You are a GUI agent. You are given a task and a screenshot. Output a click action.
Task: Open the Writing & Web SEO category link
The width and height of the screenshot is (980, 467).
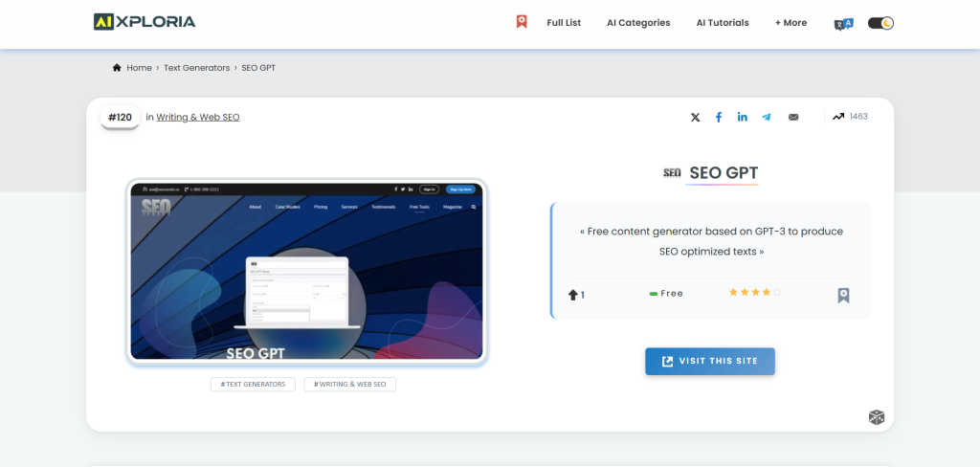(198, 118)
